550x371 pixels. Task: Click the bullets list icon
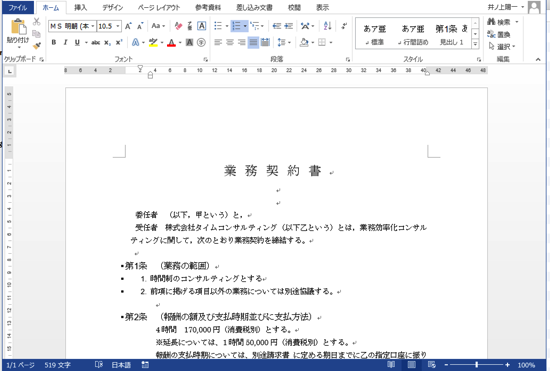click(218, 26)
